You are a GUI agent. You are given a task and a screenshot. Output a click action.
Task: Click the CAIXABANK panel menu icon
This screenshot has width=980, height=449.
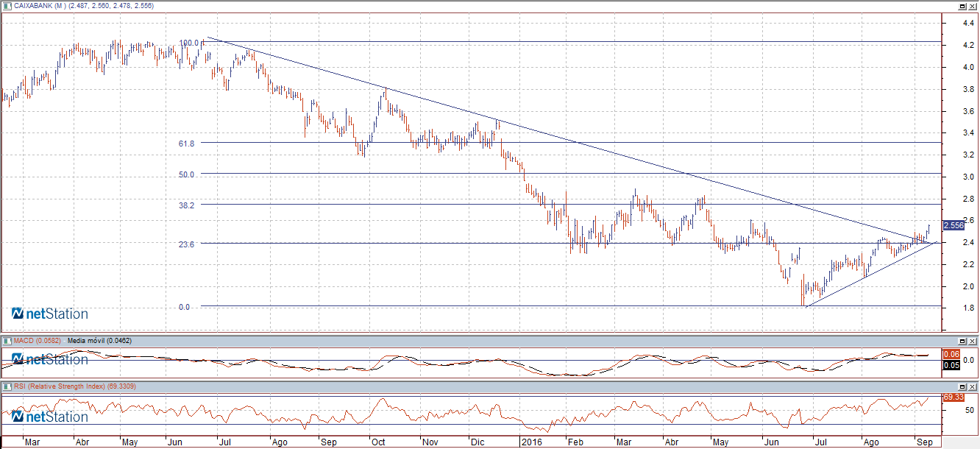7,6
